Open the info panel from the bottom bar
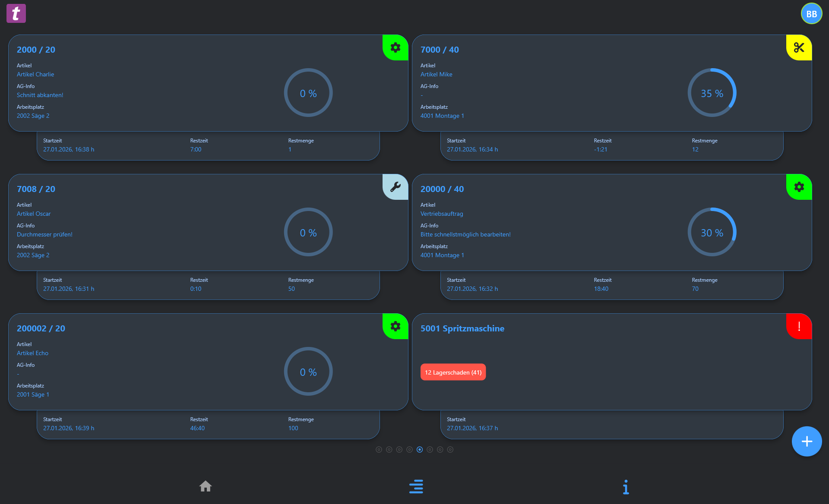Viewport: 829px width, 504px height. pyautogui.click(x=625, y=486)
